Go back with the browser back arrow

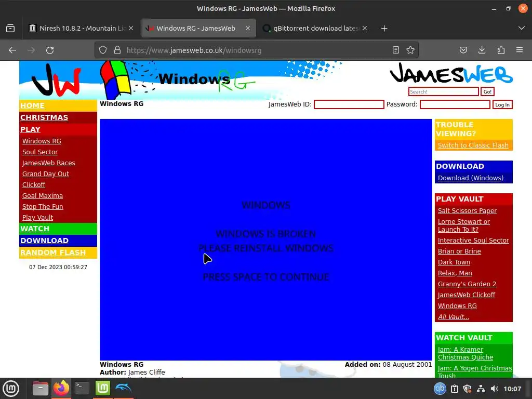(x=12, y=50)
